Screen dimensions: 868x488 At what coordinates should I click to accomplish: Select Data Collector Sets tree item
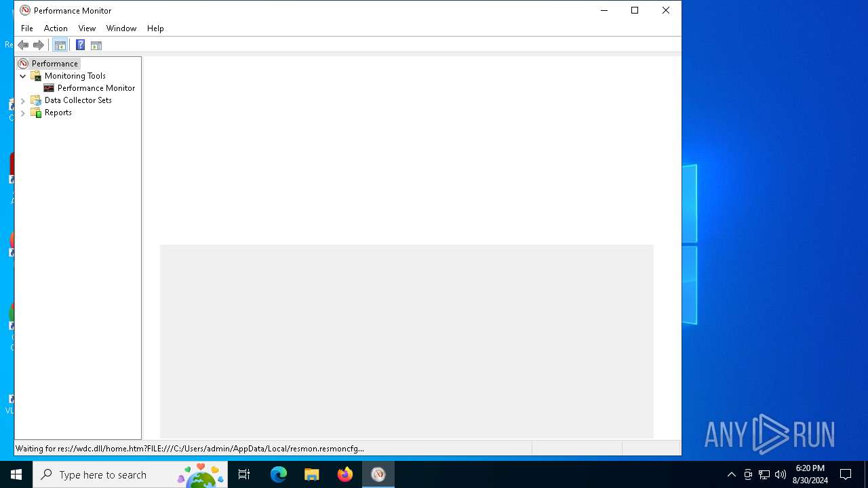(78, 100)
